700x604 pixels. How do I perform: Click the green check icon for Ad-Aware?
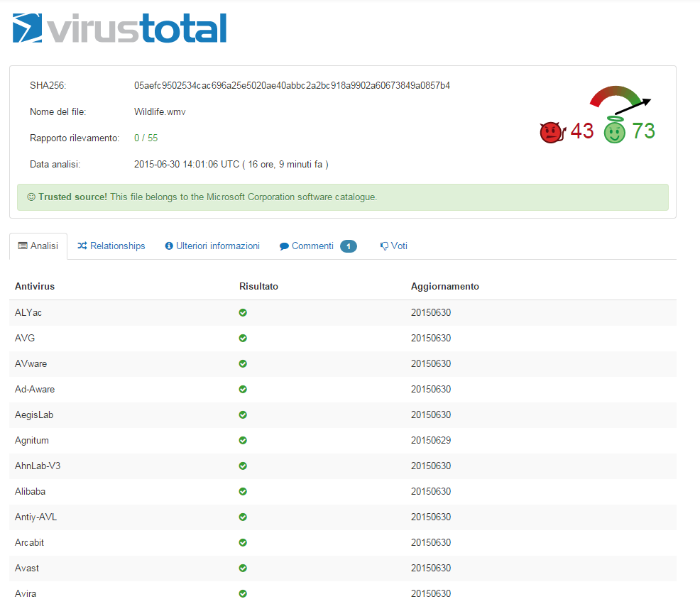point(243,389)
